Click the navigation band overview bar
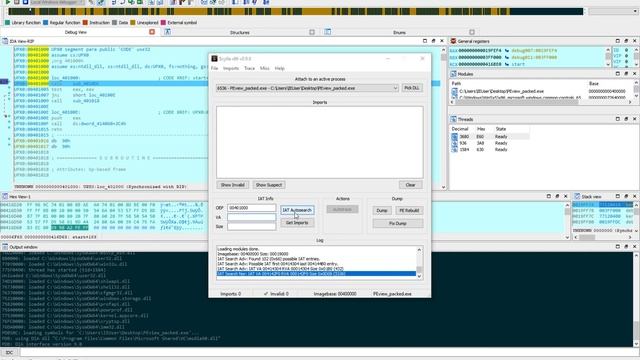Image resolution: width=640 pixels, height=360 pixels. tap(296, 11)
